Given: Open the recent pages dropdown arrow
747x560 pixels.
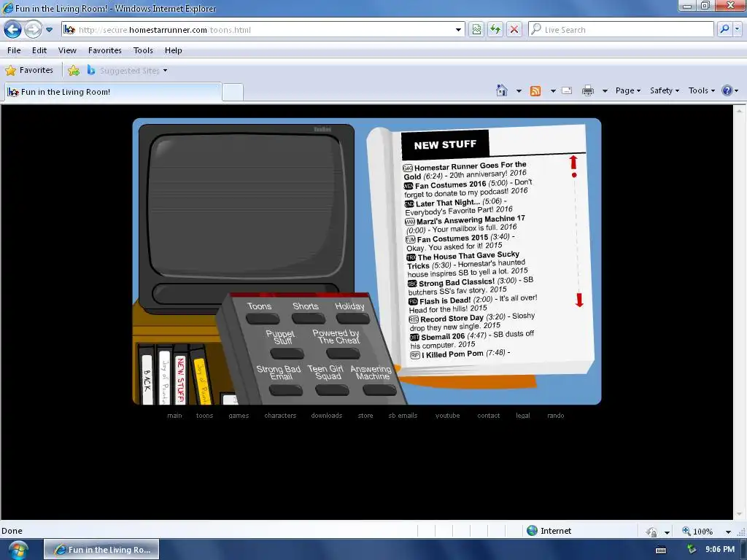Looking at the screenshot, I should (x=49, y=29).
